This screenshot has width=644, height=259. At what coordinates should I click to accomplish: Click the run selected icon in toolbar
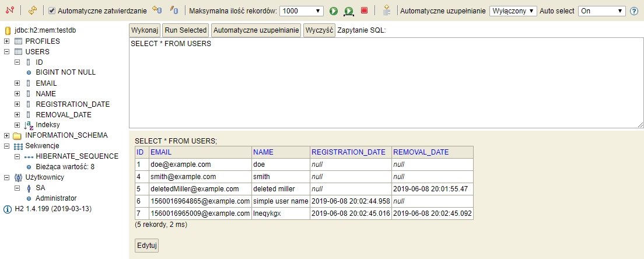tap(349, 10)
